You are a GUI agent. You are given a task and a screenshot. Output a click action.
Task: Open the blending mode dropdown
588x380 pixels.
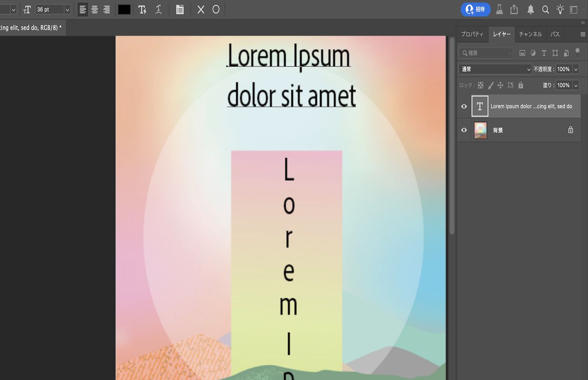pos(494,69)
